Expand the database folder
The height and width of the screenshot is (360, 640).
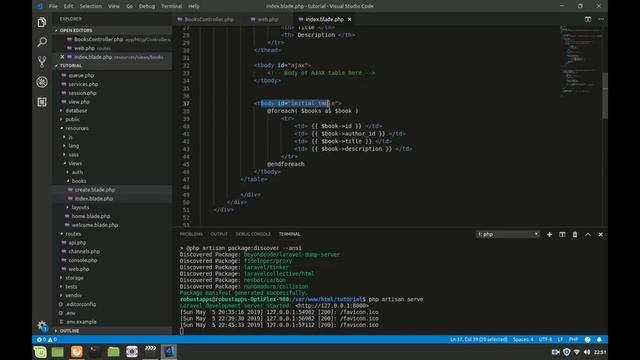click(76, 111)
